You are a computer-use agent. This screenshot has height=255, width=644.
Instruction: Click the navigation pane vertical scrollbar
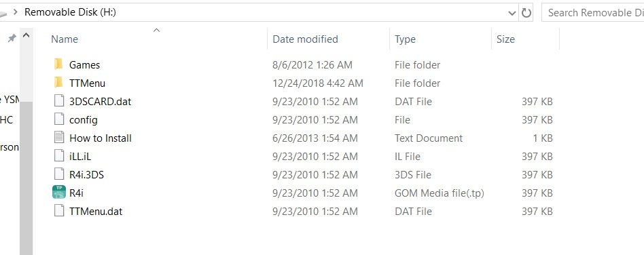[26, 176]
